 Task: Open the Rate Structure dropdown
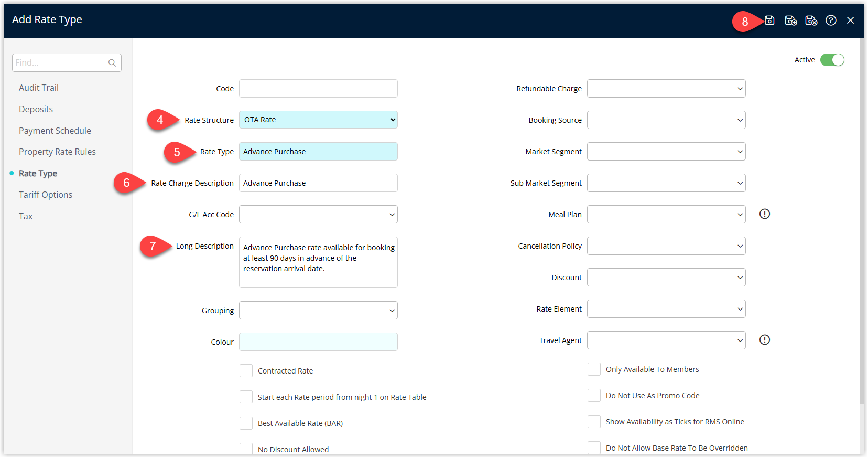318,120
